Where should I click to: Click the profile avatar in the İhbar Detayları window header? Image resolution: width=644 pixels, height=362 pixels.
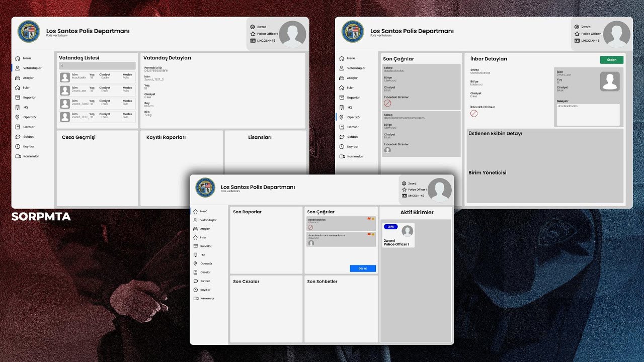coord(616,34)
